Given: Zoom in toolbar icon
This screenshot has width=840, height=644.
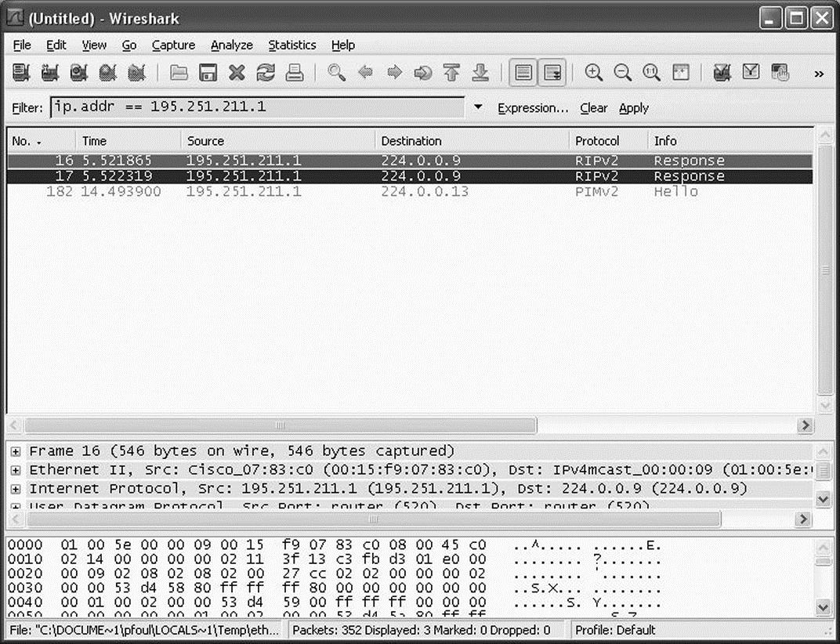Looking at the screenshot, I should 594,72.
